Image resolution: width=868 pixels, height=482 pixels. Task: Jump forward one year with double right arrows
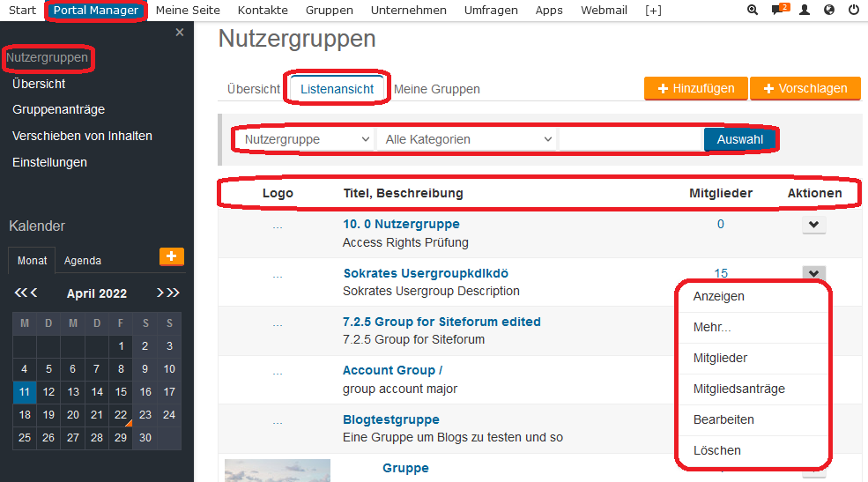click(x=174, y=293)
